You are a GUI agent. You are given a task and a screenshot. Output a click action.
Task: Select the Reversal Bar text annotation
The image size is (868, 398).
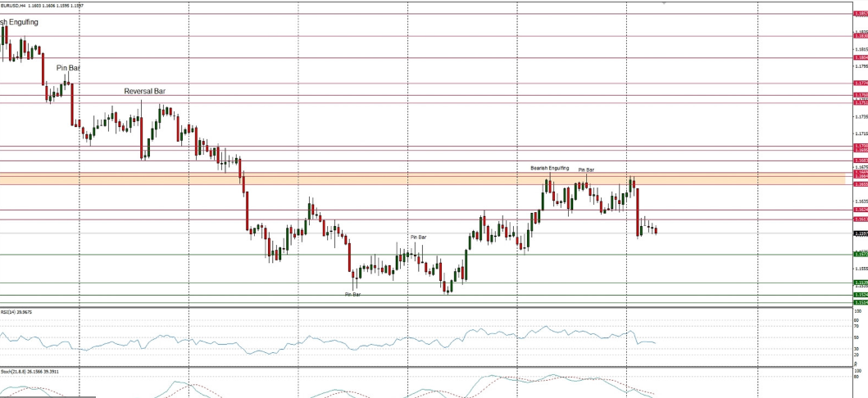coord(145,91)
